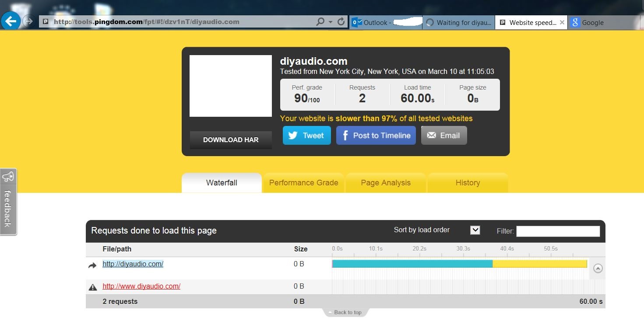644x321 pixels.
Task: Refresh the page with reload icon
Action: pyautogui.click(x=341, y=22)
